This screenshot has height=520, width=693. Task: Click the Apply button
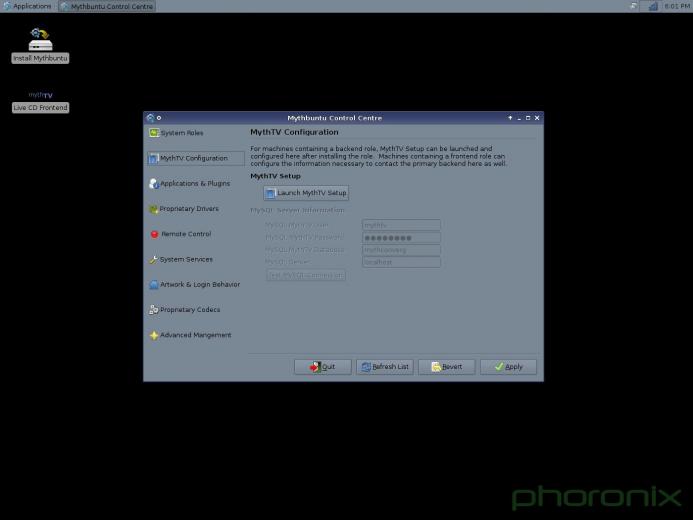click(x=508, y=367)
